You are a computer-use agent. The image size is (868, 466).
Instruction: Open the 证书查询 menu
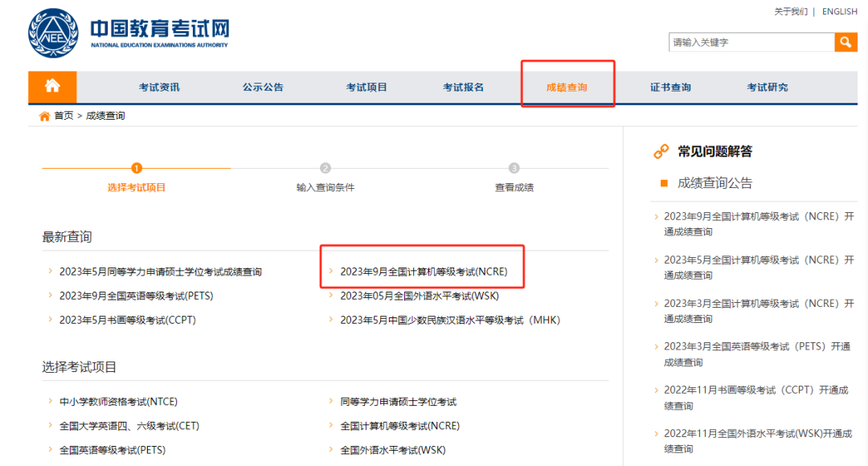pos(670,88)
